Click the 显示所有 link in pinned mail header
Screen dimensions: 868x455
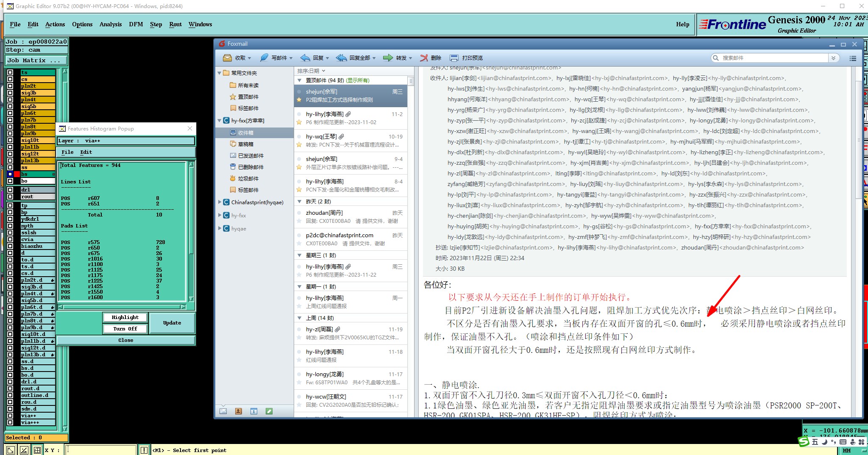point(358,80)
